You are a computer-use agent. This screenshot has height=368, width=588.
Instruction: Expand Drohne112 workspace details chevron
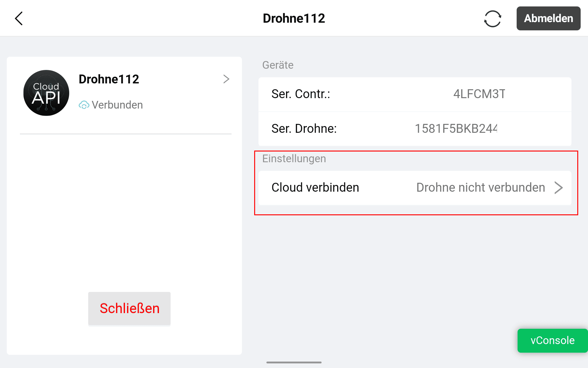click(x=226, y=79)
